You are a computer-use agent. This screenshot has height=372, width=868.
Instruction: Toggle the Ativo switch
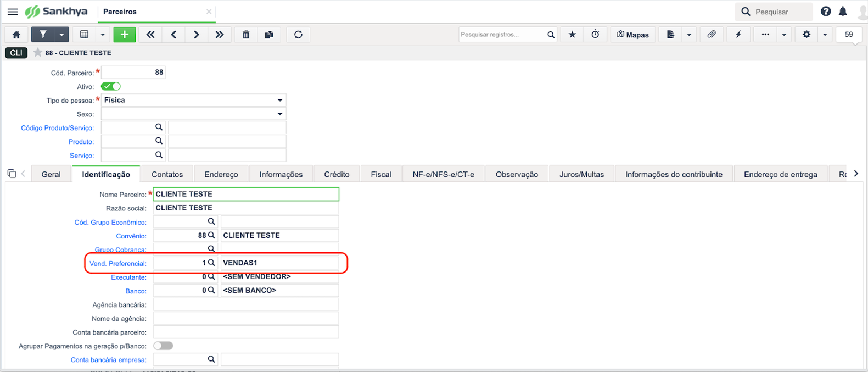point(111,86)
